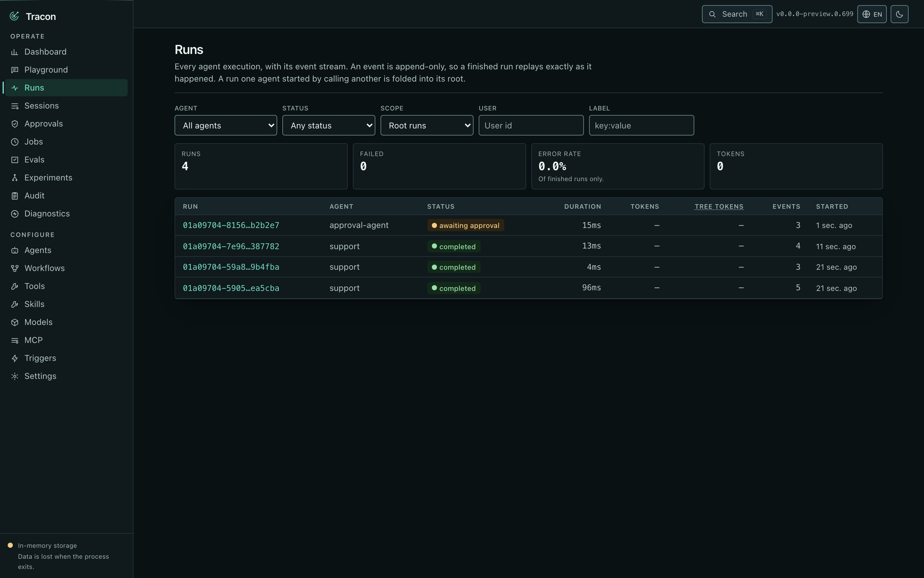Click the 11 sec. ago started value
This screenshot has height=578, width=924.
[x=836, y=247]
